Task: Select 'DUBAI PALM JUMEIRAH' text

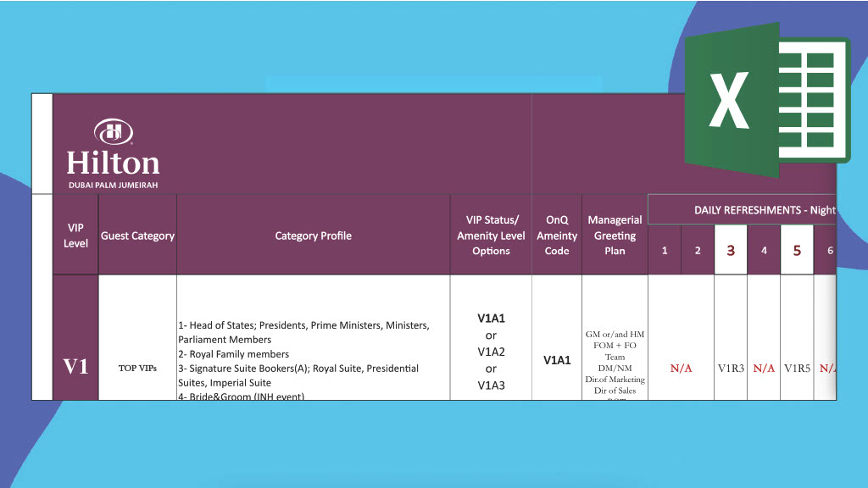Action: click(114, 186)
